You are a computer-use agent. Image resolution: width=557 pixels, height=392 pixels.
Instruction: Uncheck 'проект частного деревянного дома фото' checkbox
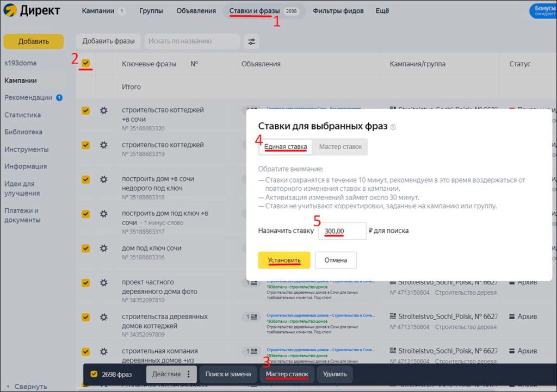tap(85, 283)
